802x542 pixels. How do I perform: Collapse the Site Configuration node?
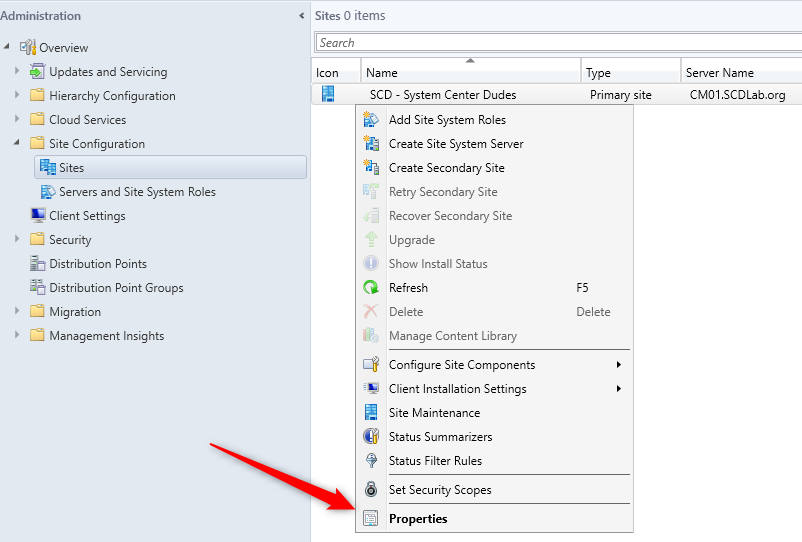point(17,143)
